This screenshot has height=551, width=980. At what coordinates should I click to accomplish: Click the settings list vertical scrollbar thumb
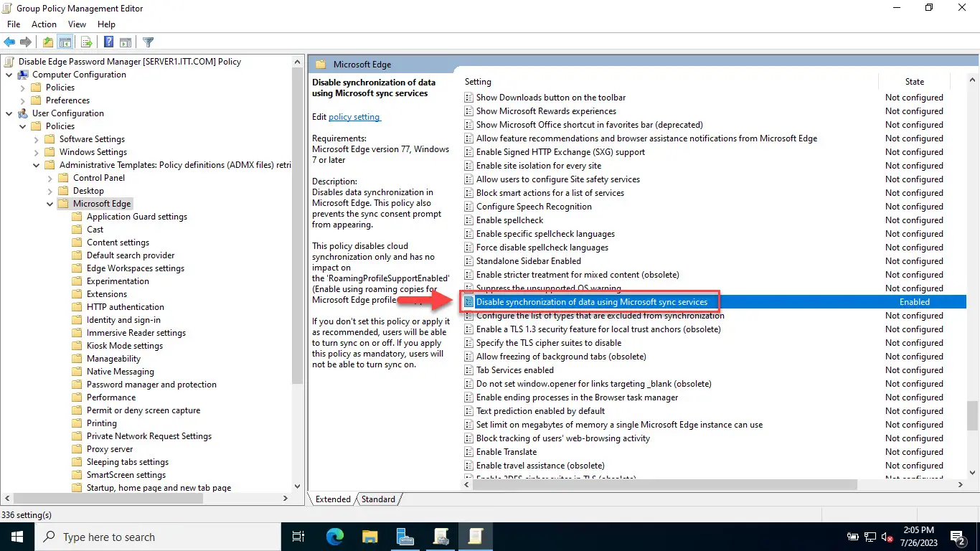tap(973, 415)
